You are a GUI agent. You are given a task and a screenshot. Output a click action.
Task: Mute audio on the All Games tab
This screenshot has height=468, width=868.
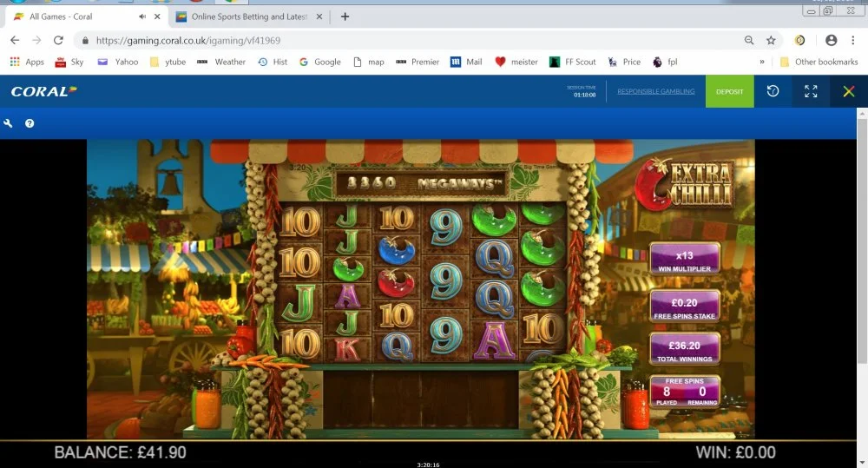142,16
